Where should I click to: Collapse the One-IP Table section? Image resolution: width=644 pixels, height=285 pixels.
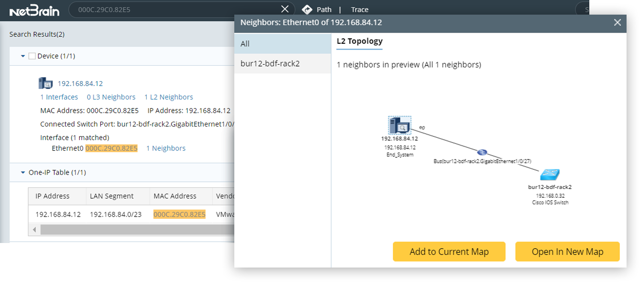(22, 172)
